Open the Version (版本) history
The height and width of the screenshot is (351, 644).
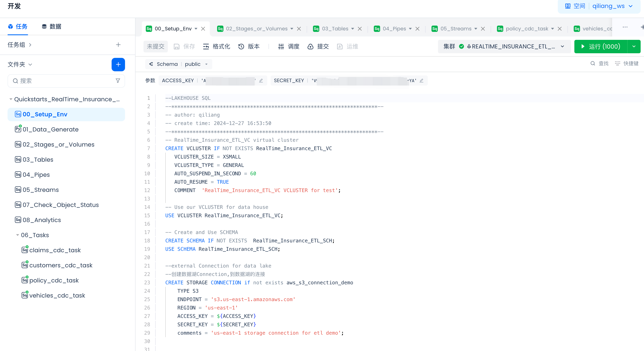point(249,47)
